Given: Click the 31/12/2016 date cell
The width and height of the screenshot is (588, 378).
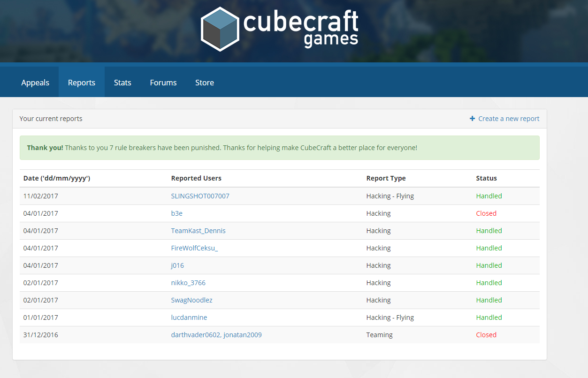Looking at the screenshot, I should point(41,335).
